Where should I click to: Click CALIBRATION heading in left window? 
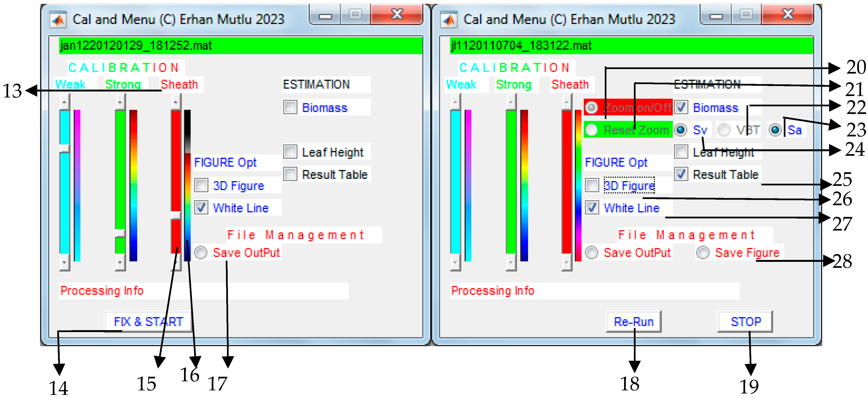pyautogui.click(x=124, y=67)
